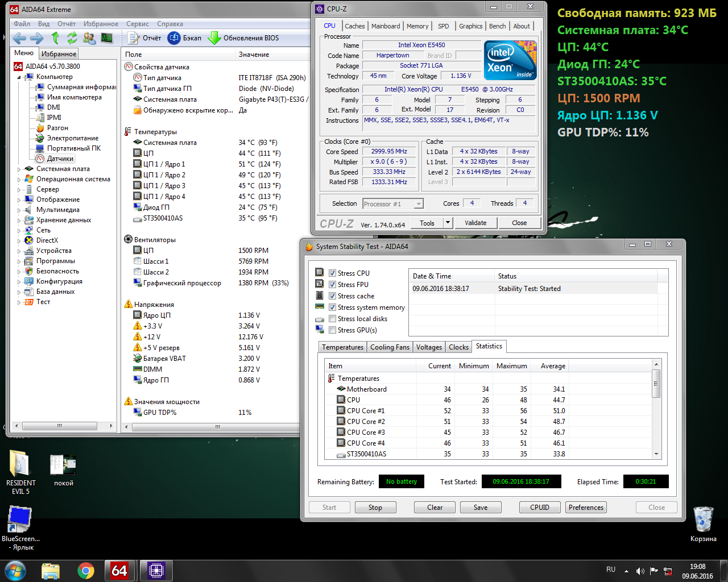The width and height of the screenshot is (728, 582).
Task: Launch Google Chrome from the taskbar
Action: pyautogui.click(x=86, y=570)
